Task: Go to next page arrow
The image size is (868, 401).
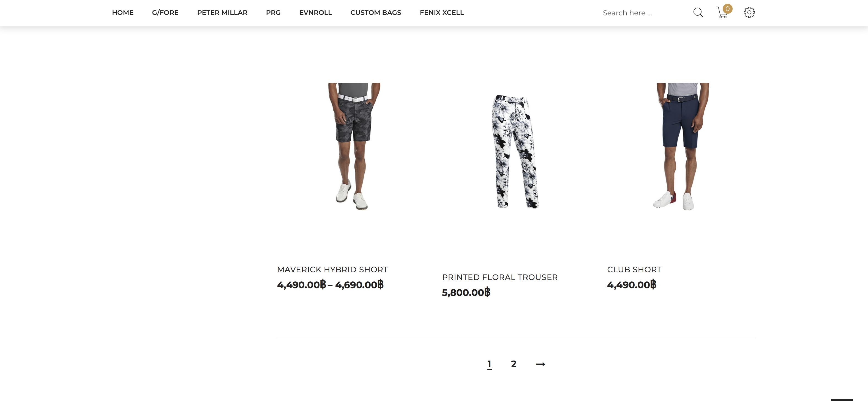Action: pyautogui.click(x=540, y=364)
